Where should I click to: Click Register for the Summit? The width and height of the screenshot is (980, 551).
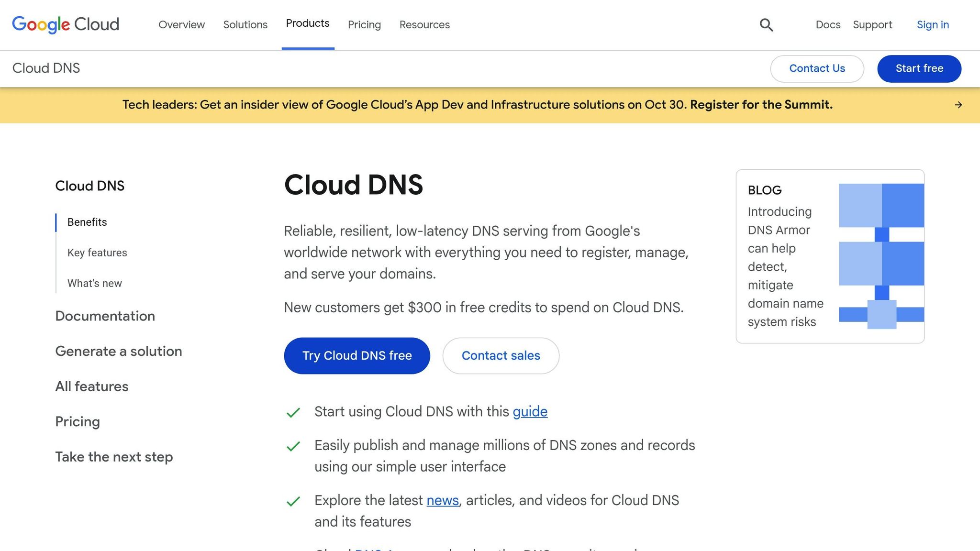[760, 104]
